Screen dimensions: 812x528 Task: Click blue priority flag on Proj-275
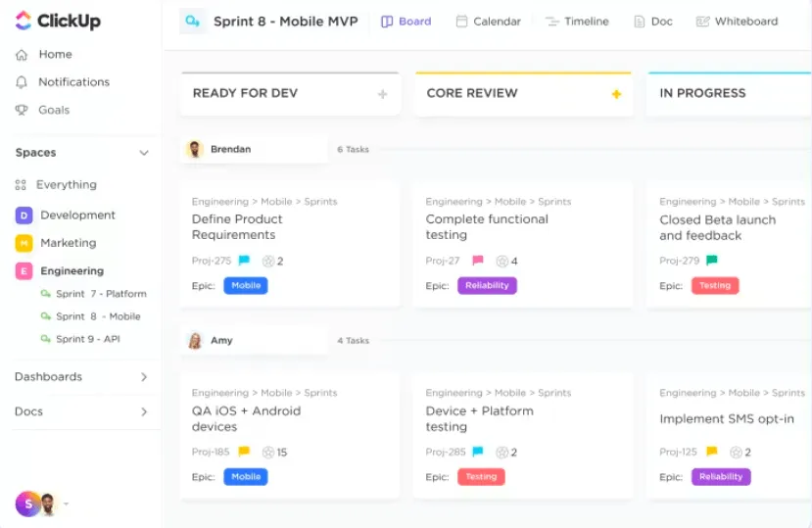pos(244,261)
